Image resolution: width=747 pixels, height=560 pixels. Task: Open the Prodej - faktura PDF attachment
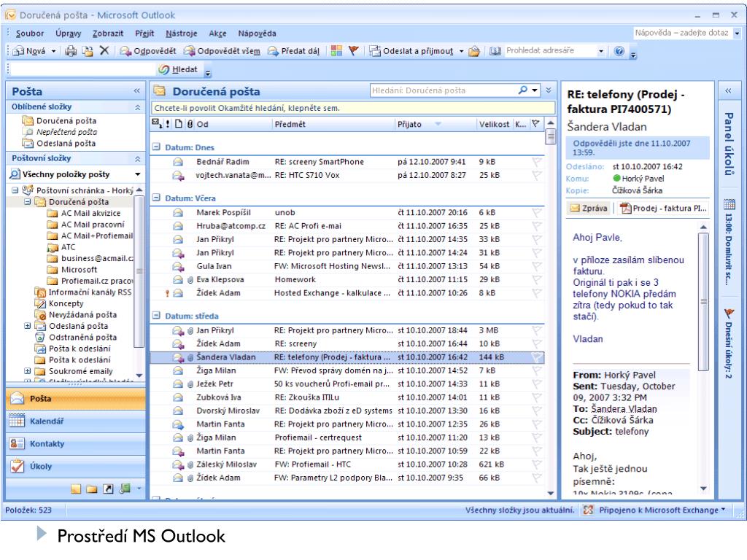(x=663, y=208)
